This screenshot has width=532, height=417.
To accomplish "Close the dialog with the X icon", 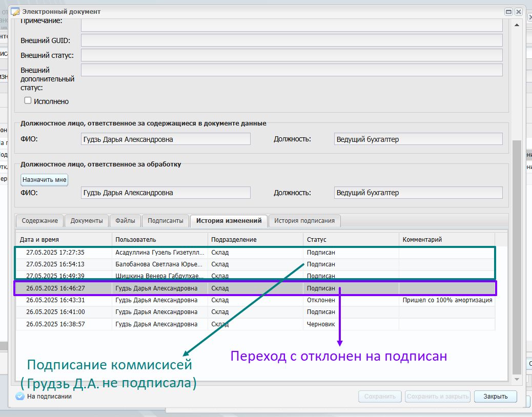I will point(519,12).
